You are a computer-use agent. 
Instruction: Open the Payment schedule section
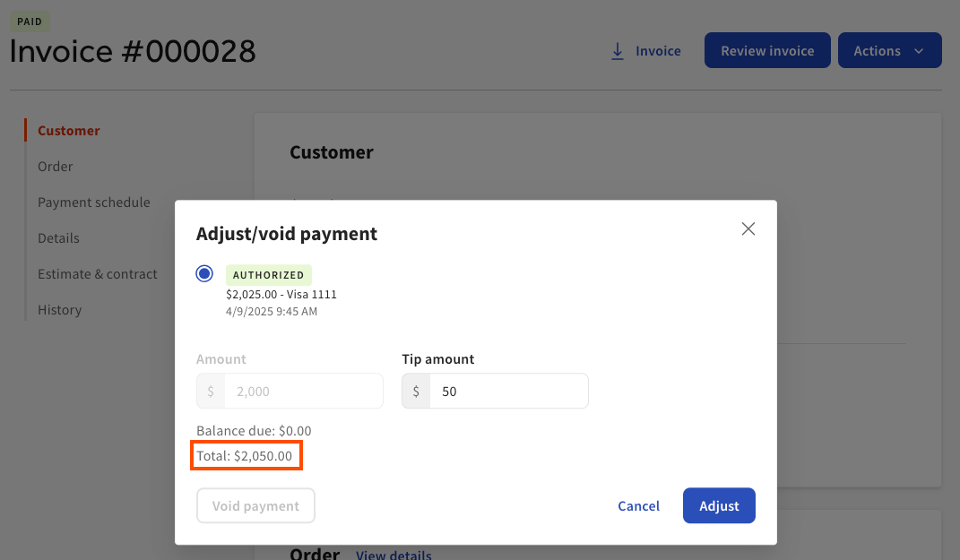point(93,202)
